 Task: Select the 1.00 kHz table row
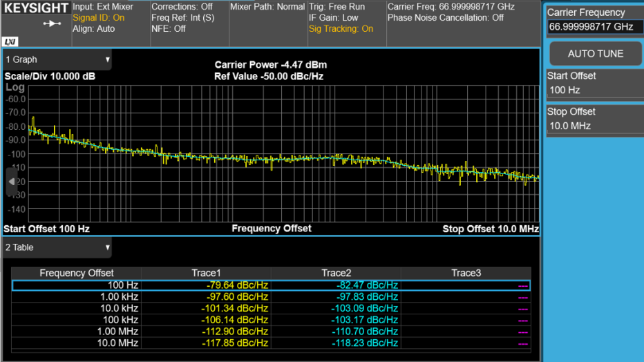point(271,297)
